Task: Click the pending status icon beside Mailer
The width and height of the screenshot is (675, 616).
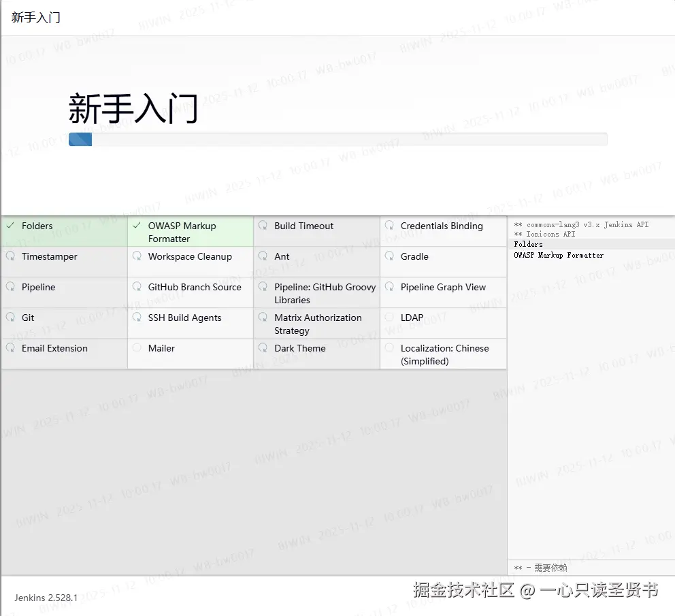Action: pyautogui.click(x=137, y=347)
